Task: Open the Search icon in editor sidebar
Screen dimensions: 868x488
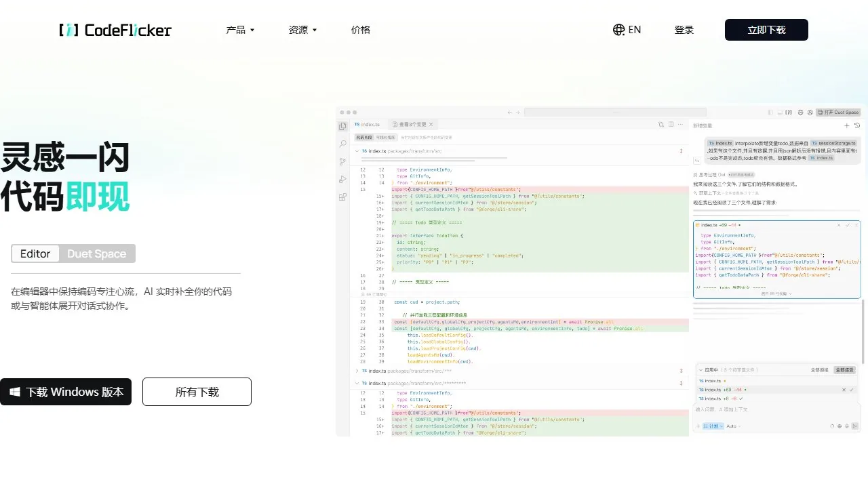Action: pos(342,144)
